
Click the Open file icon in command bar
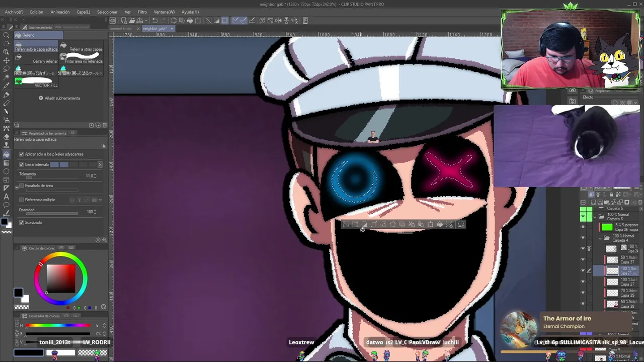[x=131, y=21]
